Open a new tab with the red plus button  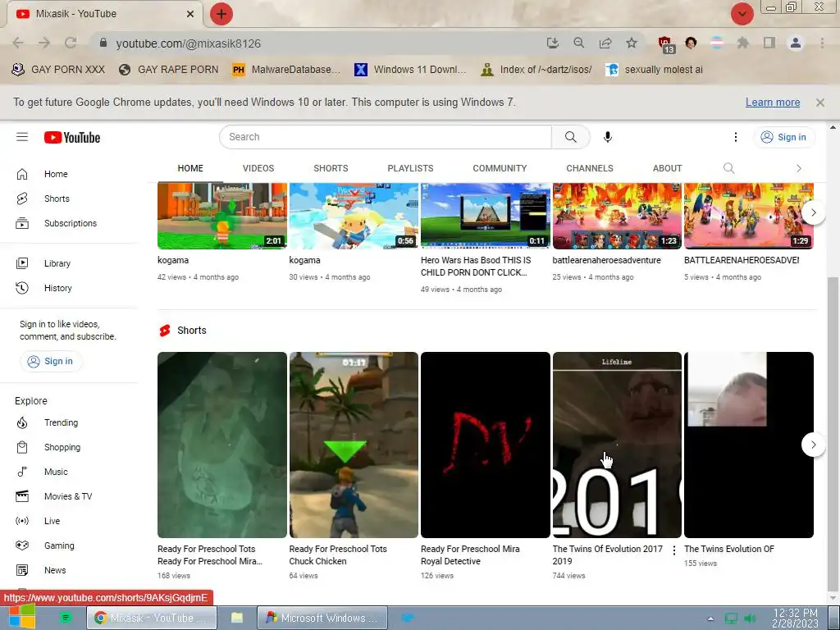point(221,14)
